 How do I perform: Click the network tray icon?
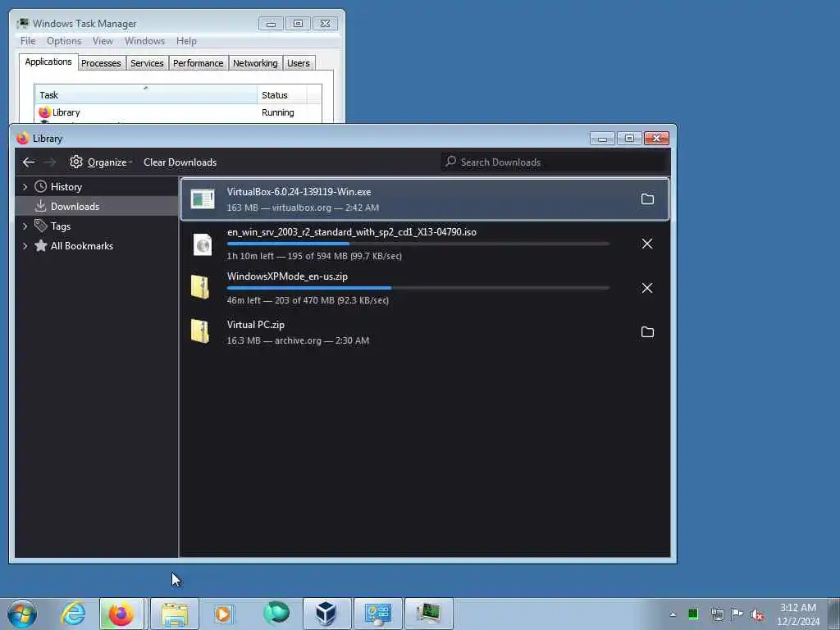717,614
